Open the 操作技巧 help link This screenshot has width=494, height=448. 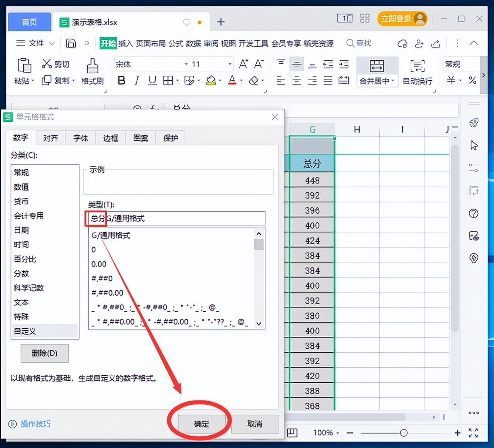tap(35, 424)
